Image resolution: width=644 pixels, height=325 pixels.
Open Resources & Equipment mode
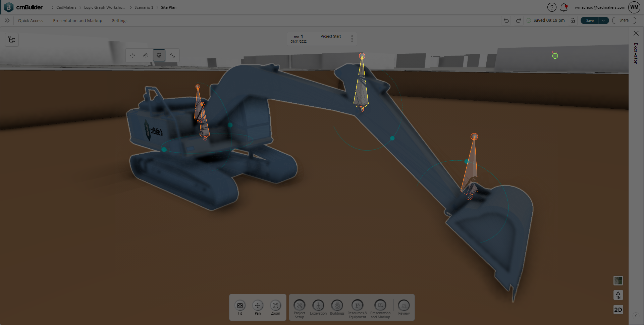pos(357,309)
